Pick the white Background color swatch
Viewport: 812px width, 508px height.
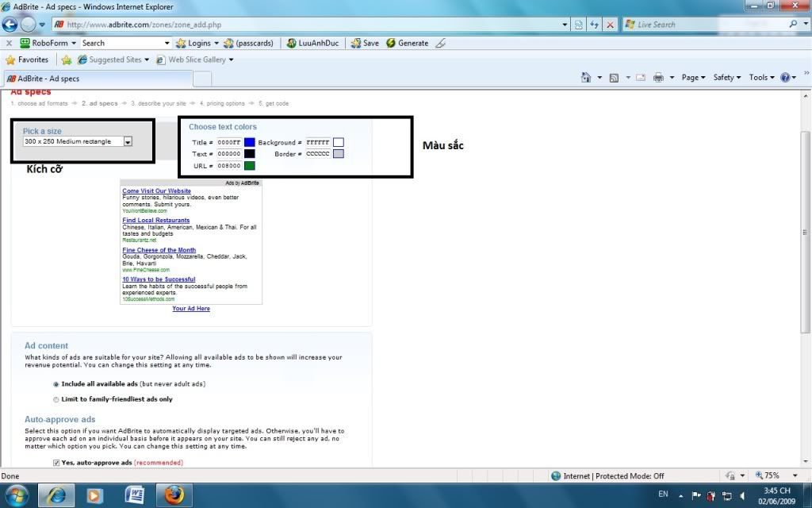338,142
